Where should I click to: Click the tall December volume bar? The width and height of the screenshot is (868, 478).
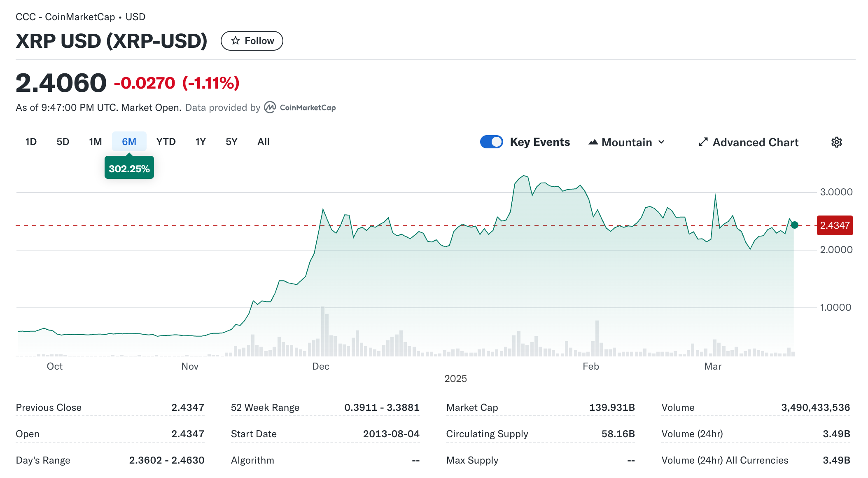point(323,331)
